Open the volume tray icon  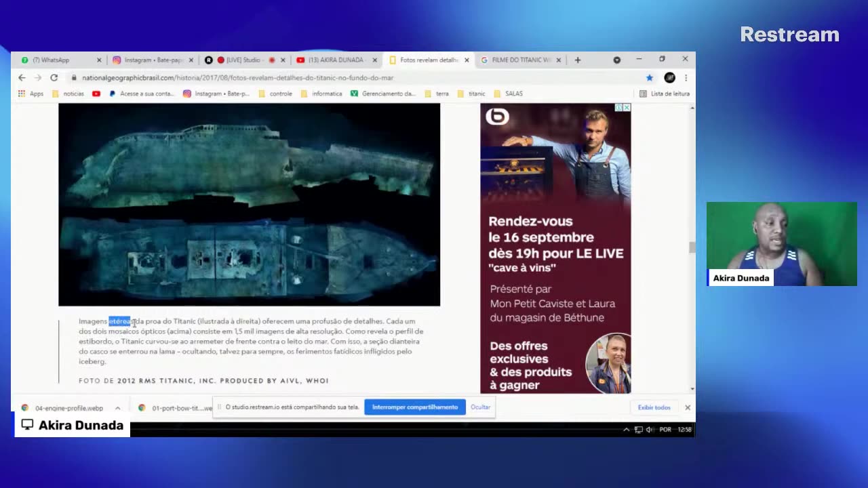[650, 430]
